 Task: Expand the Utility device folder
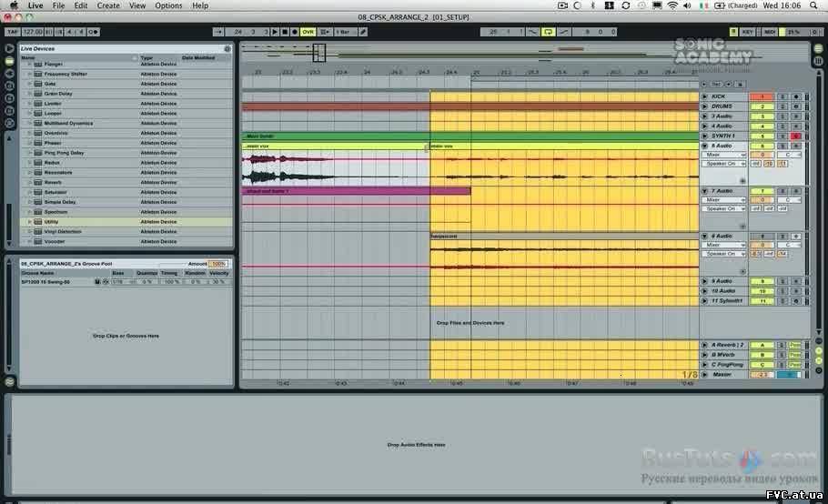[29, 222]
